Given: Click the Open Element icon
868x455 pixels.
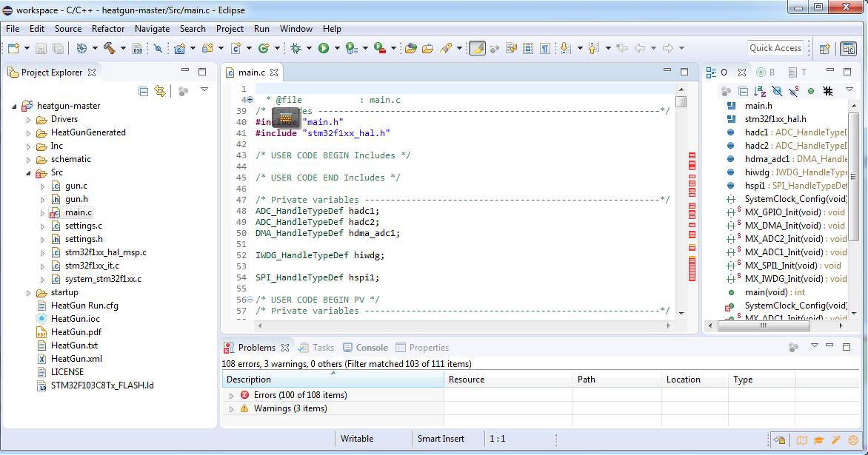Looking at the screenshot, I should point(411,48).
